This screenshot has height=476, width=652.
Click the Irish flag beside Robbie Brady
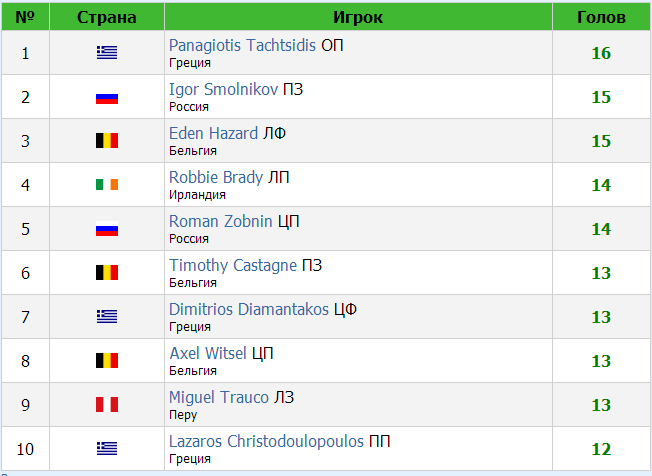coord(107,185)
